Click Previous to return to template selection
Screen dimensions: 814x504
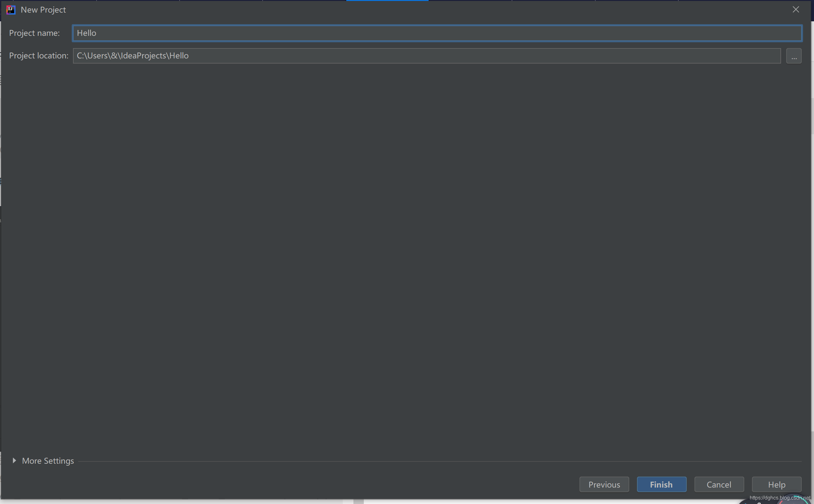(x=604, y=484)
